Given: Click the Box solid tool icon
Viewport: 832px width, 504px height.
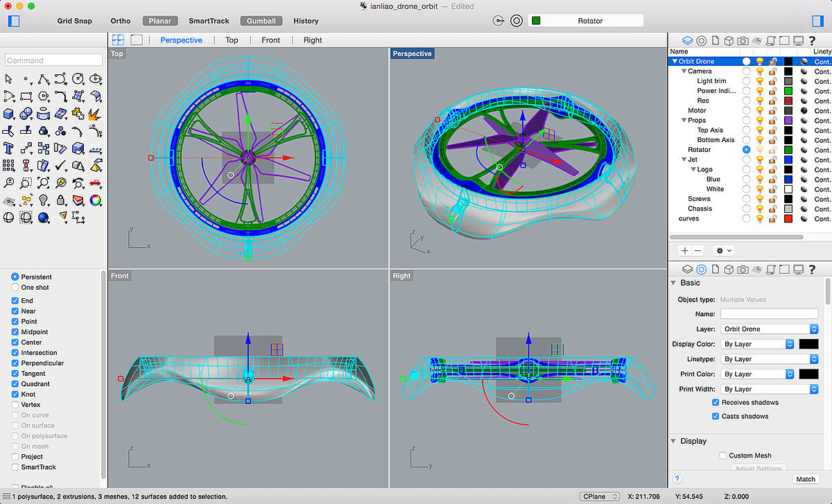Looking at the screenshot, I should point(9,113).
